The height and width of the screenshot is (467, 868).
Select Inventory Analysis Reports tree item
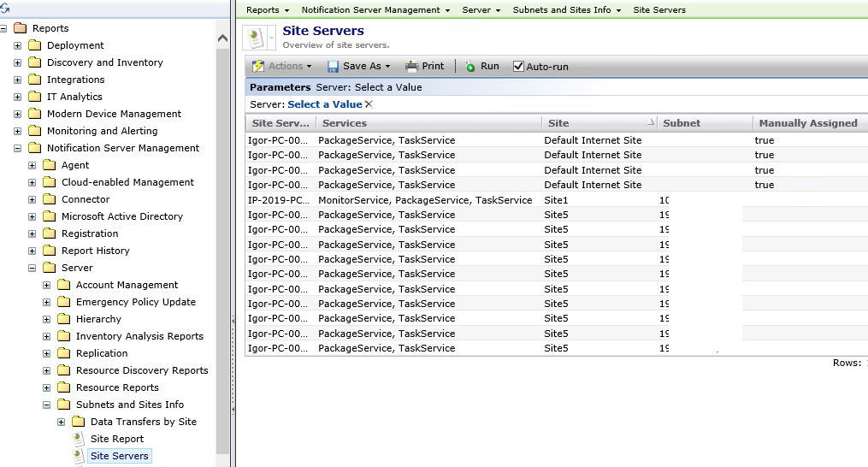139,336
